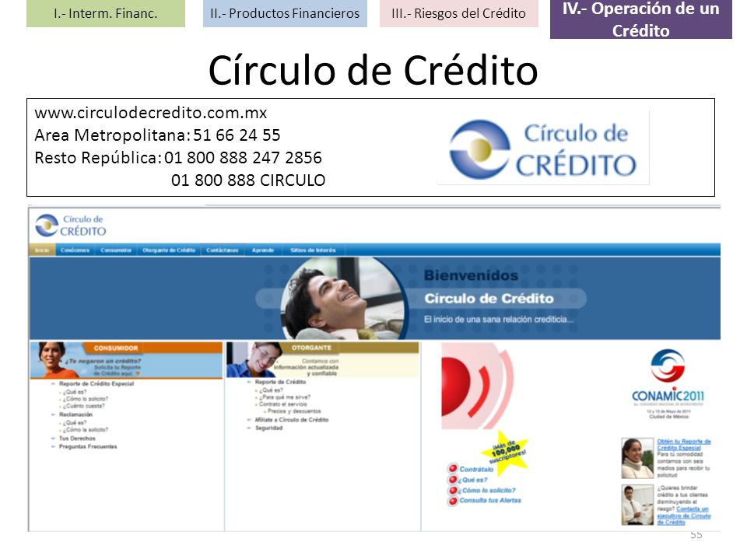747x560 pixels.
Task: Select the 'II.- Productos Financieros' section tab
Action: tap(285, 13)
